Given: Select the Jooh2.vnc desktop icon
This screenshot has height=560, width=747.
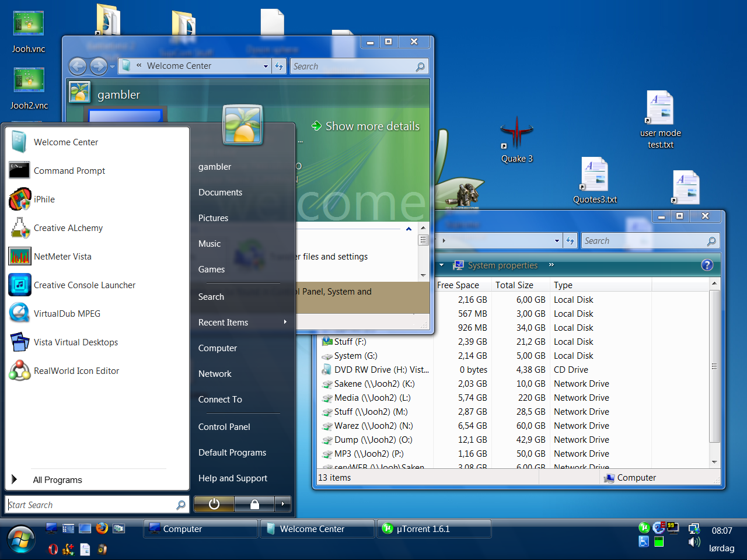Looking at the screenshot, I should [x=29, y=89].
